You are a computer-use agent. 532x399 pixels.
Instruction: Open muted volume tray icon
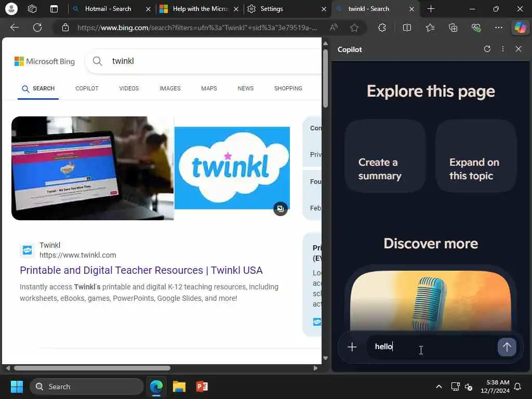[469, 387]
